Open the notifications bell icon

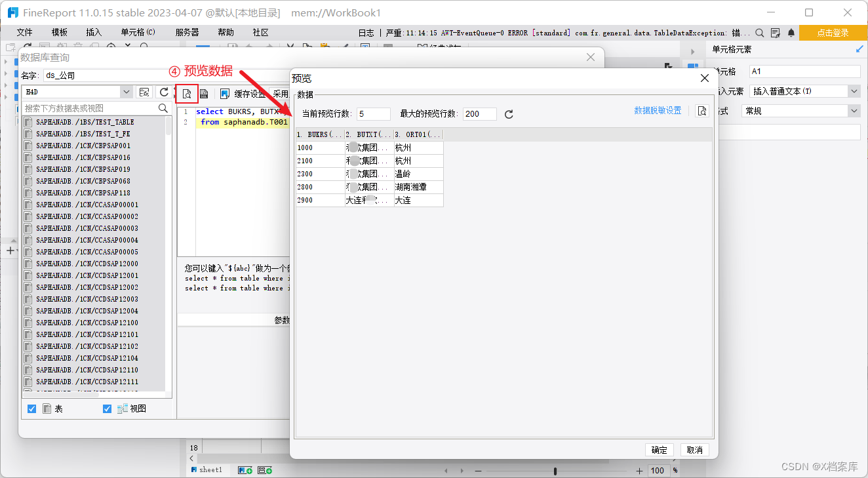(x=791, y=32)
